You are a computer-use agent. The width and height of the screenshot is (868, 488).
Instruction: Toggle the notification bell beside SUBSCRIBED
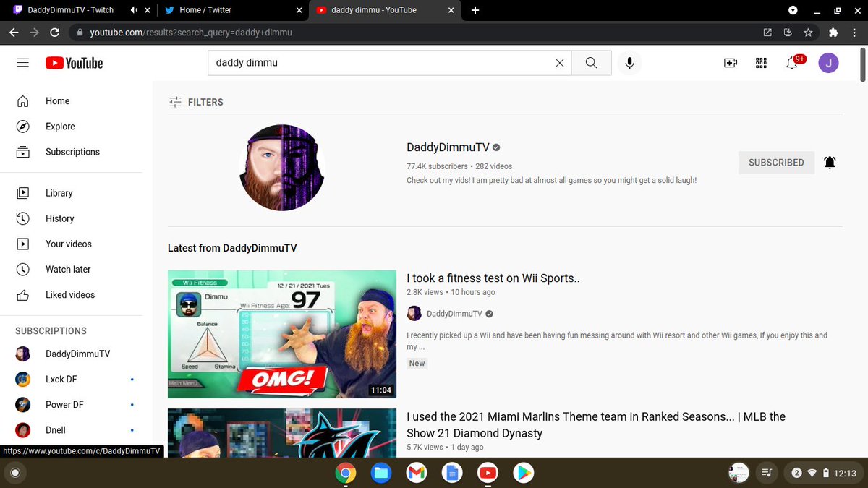(x=830, y=163)
